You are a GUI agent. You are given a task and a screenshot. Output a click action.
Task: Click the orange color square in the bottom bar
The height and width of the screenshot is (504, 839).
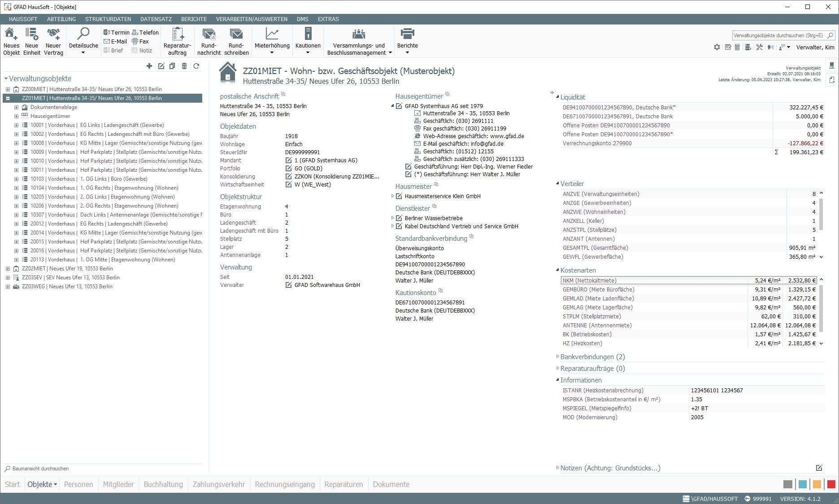point(817,484)
